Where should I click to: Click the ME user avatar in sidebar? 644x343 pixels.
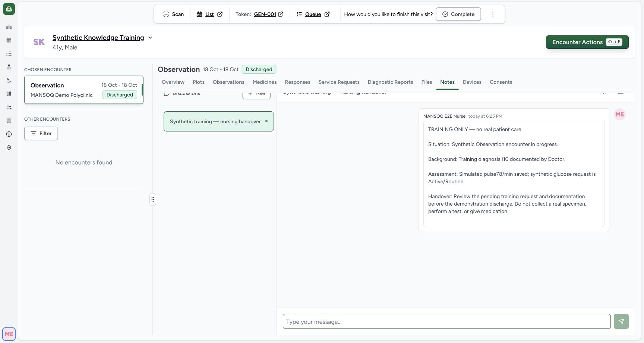(x=9, y=334)
